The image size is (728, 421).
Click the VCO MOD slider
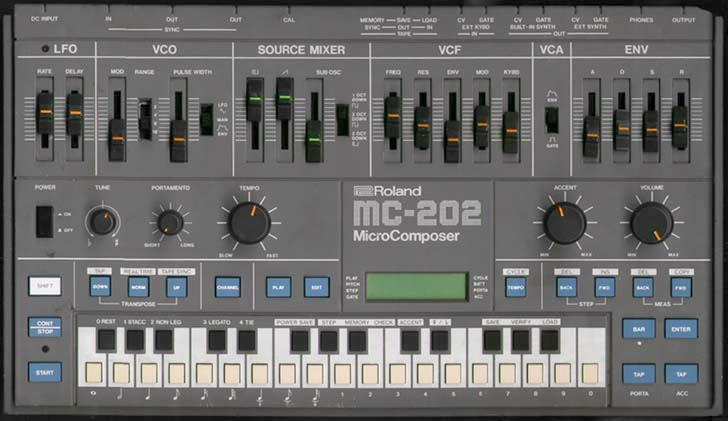(117, 139)
